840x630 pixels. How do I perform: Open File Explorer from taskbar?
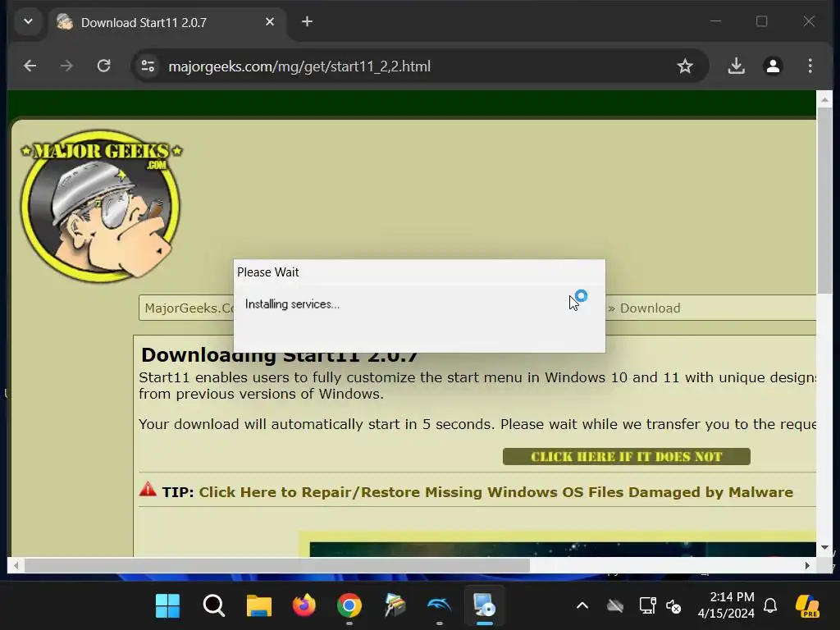click(258, 606)
